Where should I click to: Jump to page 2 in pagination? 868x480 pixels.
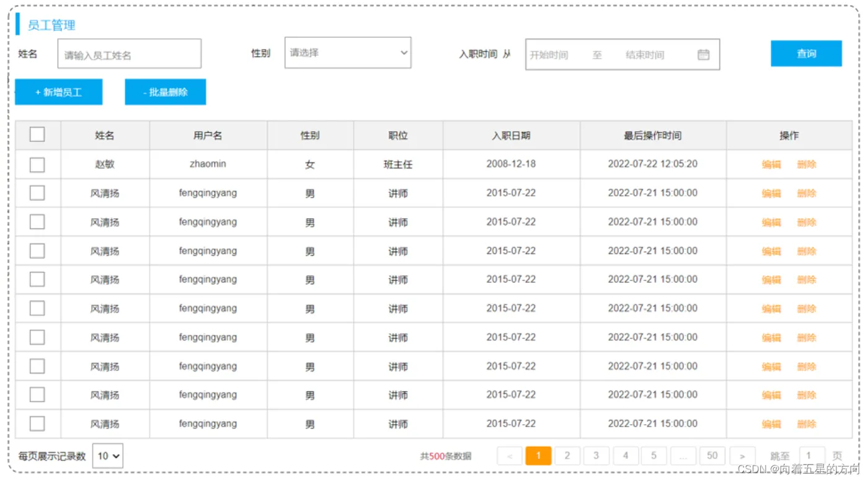567,456
